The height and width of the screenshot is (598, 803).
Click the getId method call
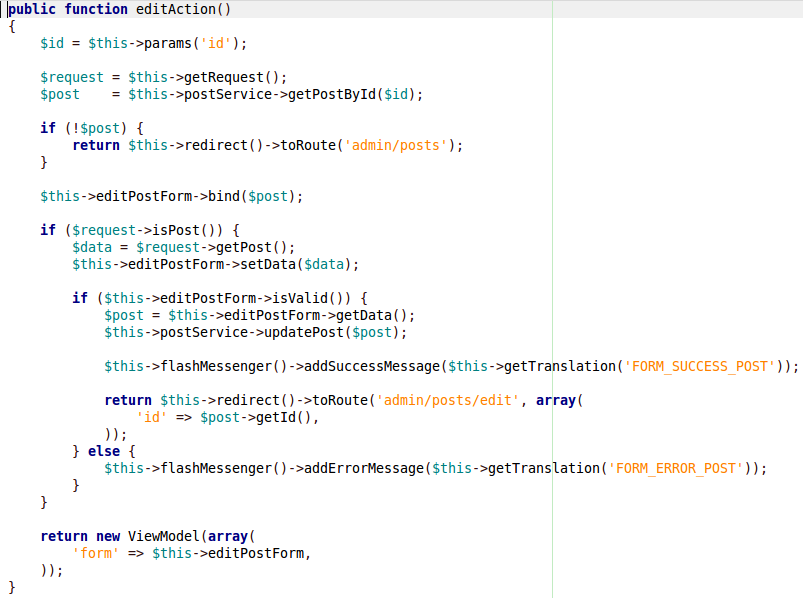click(292, 417)
